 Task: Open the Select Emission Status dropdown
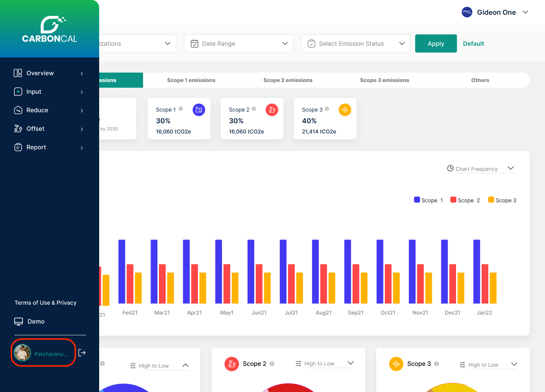(355, 43)
